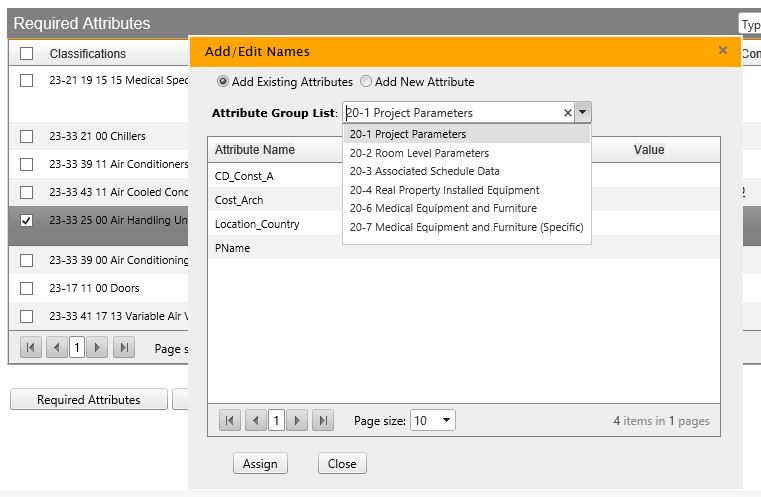The height and width of the screenshot is (497, 761).
Task: Check the 23-33 21 00 Chillers checkbox
Action: click(27, 136)
